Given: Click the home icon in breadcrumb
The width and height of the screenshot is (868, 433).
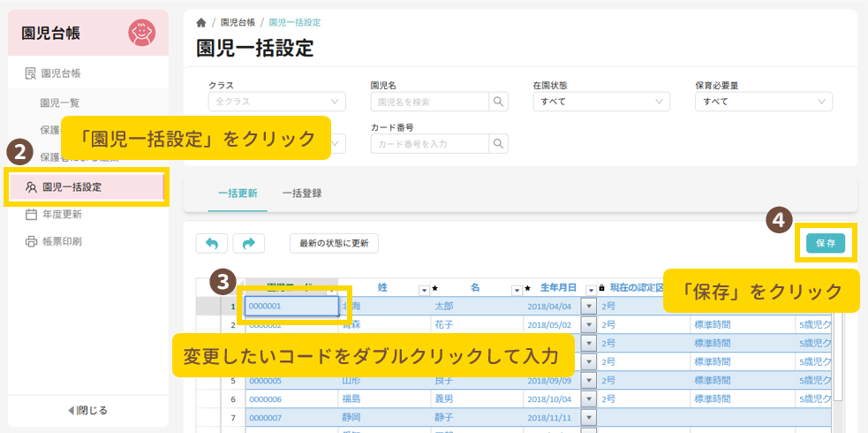Looking at the screenshot, I should pos(201,22).
